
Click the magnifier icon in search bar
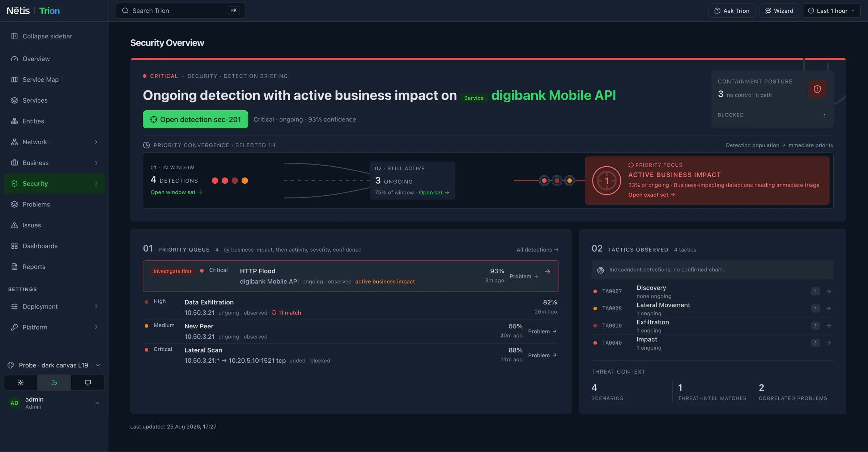pyautogui.click(x=125, y=11)
